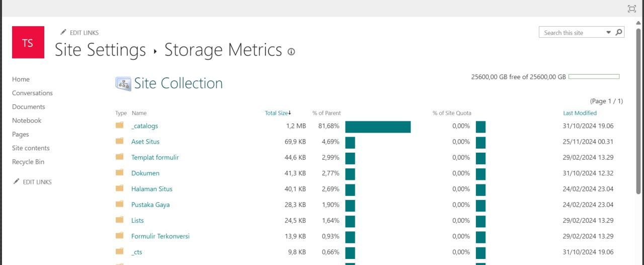This screenshot has height=265, width=644.
Task: Click the _catalogs folder icon
Action: point(120,125)
